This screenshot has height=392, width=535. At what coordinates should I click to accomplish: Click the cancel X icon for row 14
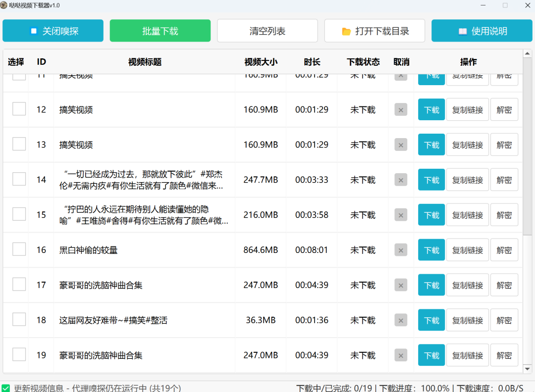click(401, 180)
